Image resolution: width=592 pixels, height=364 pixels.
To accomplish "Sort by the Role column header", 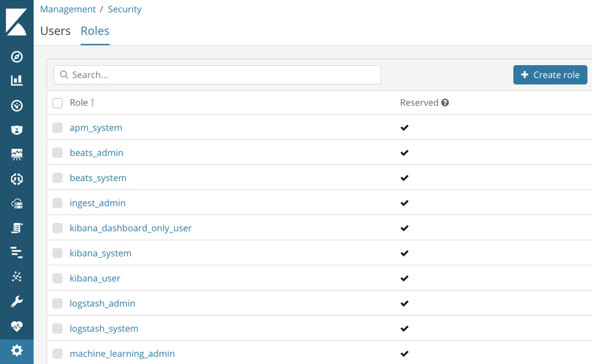I will click(x=79, y=102).
